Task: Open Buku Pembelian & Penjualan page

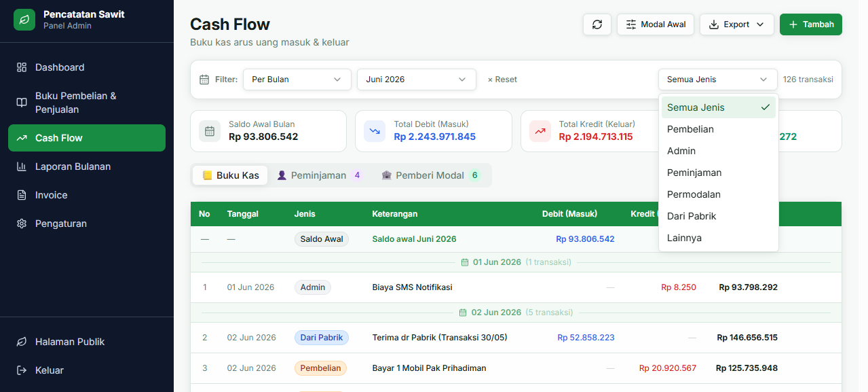Action: (x=87, y=103)
